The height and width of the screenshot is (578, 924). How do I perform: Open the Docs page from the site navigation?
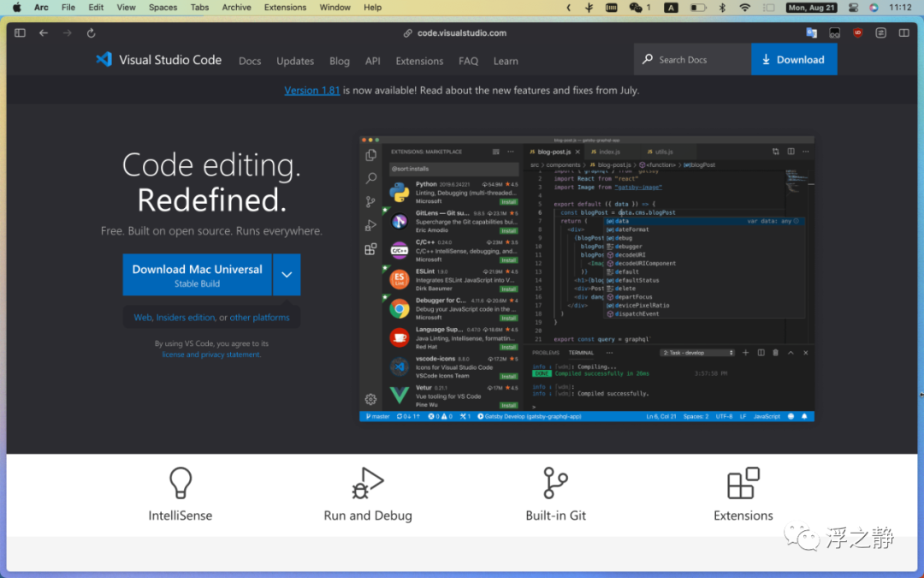pyautogui.click(x=250, y=61)
